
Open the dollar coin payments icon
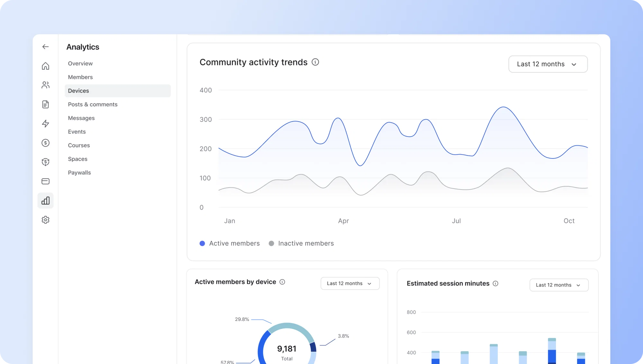tap(45, 143)
